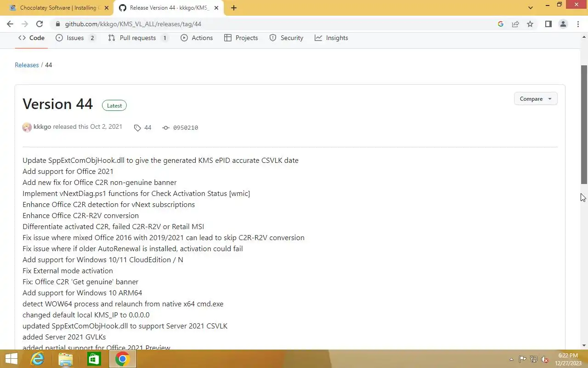Open the Google icon in address bar
This screenshot has height=368, width=588.
(501, 24)
